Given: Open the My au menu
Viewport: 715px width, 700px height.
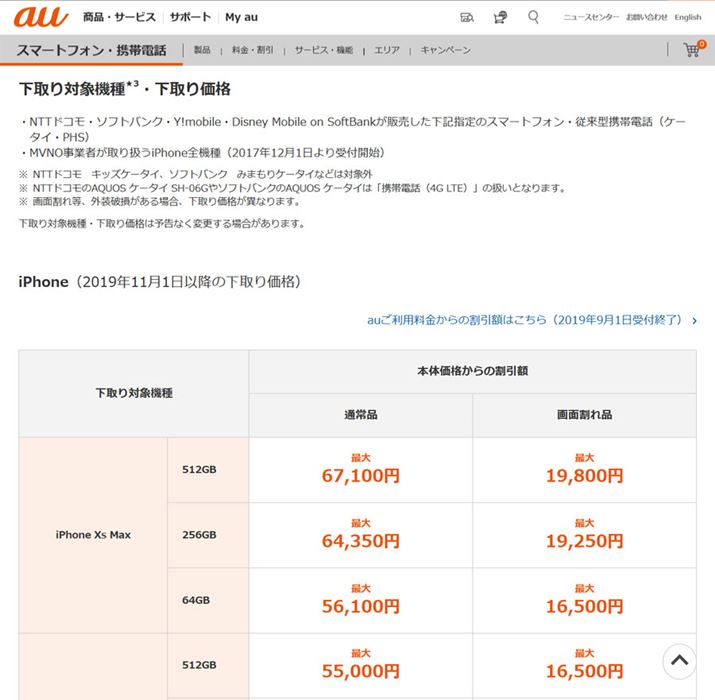Looking at the screenshot, I should tap(241, 17).
